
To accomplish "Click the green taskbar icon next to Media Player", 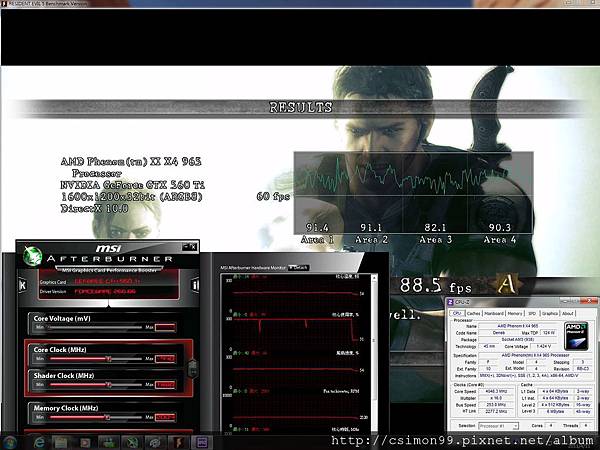I will (109, 443).
